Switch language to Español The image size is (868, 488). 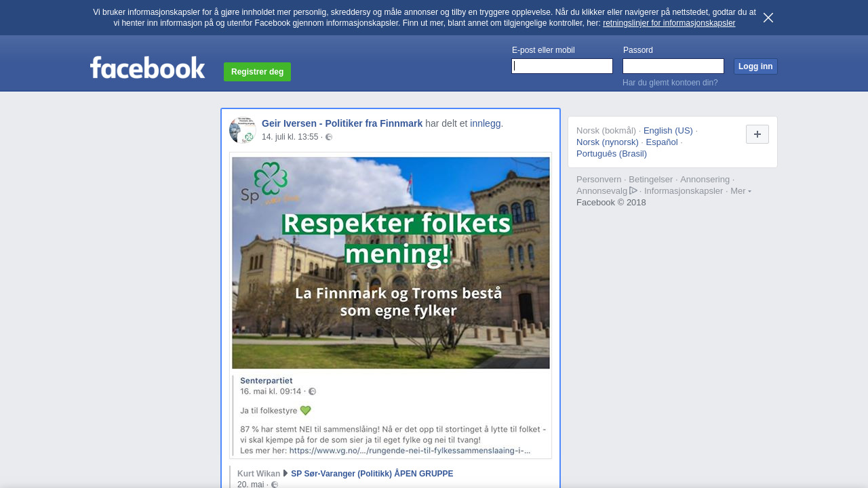pyautogui.click(x=662, y=142)
